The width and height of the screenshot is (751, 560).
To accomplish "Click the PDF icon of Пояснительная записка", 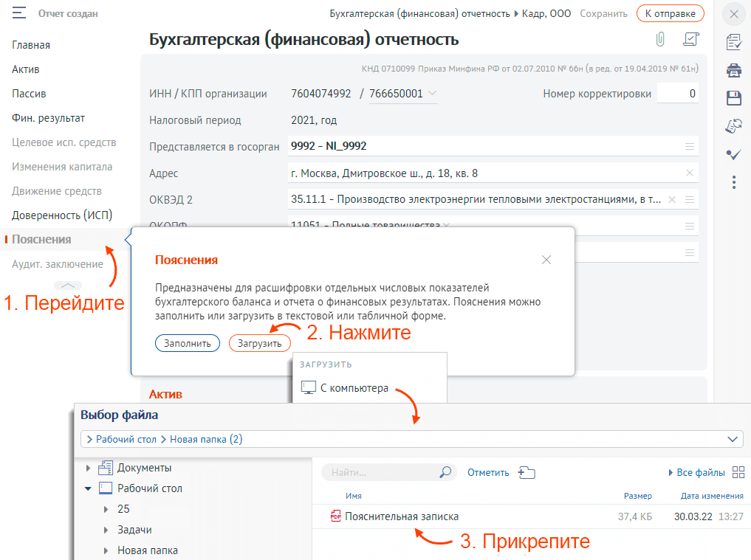I will (x=336, y=516).
